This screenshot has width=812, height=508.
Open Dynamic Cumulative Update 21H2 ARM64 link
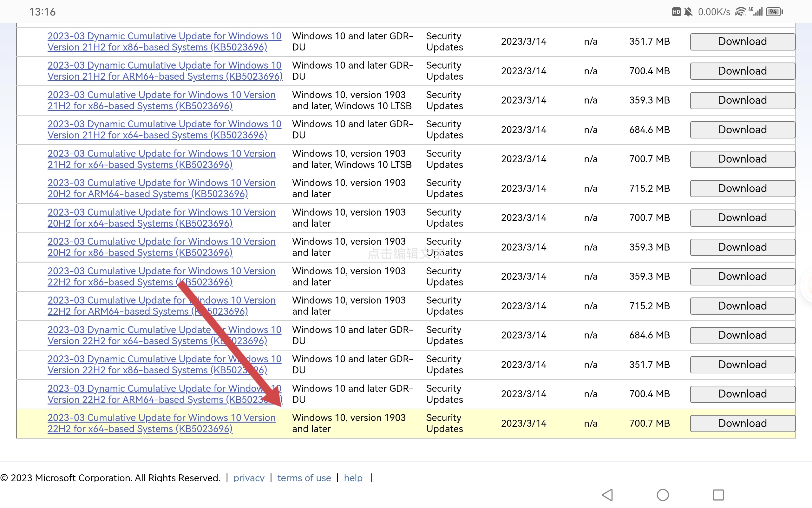165,71
